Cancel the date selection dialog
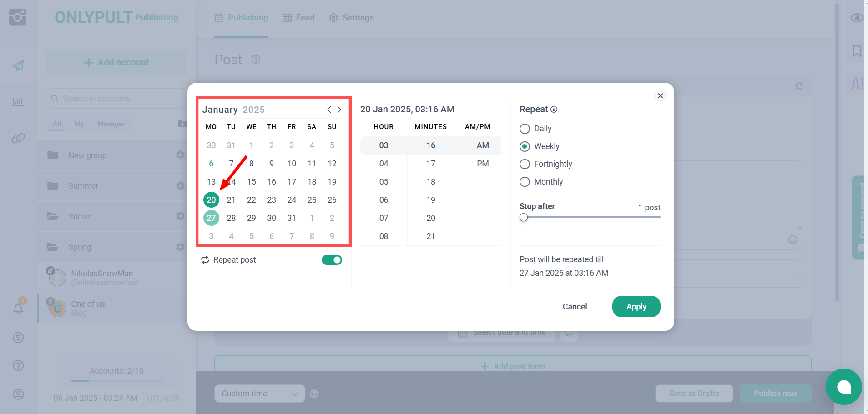Viewport: 868px width, 414px height. [x=575, y=307]
